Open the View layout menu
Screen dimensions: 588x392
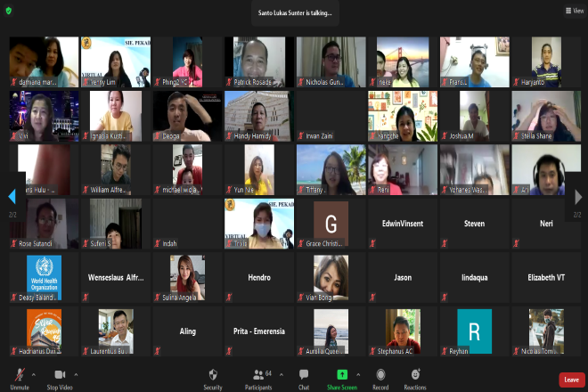pyautogui.click(x=574, y=11)
